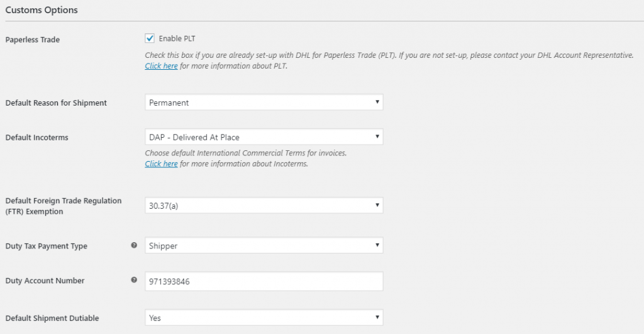Click the Default Reason for Shipment label
Screen dimensions: 644x334
[x=56, y=103]
